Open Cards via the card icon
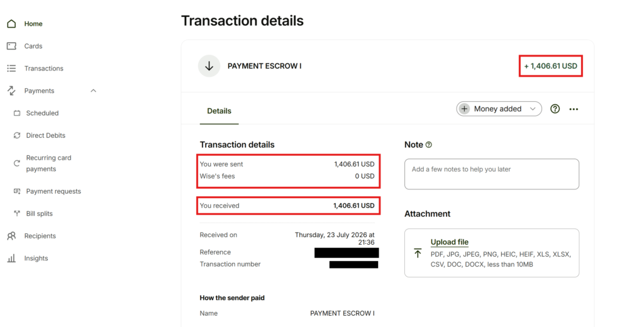Screen dimensions: 644x327 click(11, 46)
